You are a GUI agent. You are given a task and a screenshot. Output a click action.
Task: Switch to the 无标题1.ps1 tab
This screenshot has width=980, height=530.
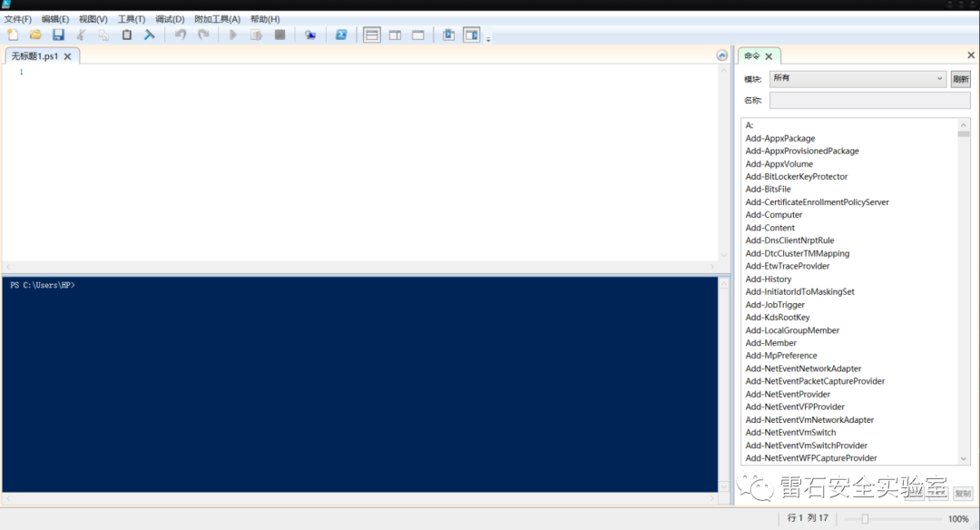click(36, 54)
